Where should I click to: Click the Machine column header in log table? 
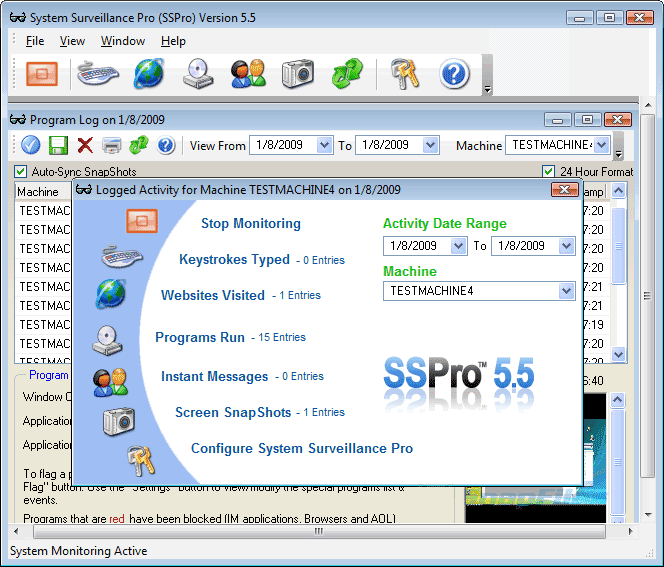[x=42, y=192]
